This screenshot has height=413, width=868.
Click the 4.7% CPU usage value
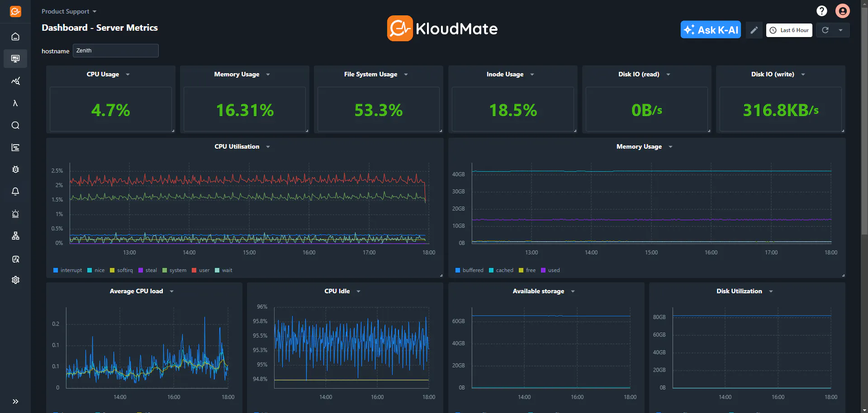[x=110, y=110]
